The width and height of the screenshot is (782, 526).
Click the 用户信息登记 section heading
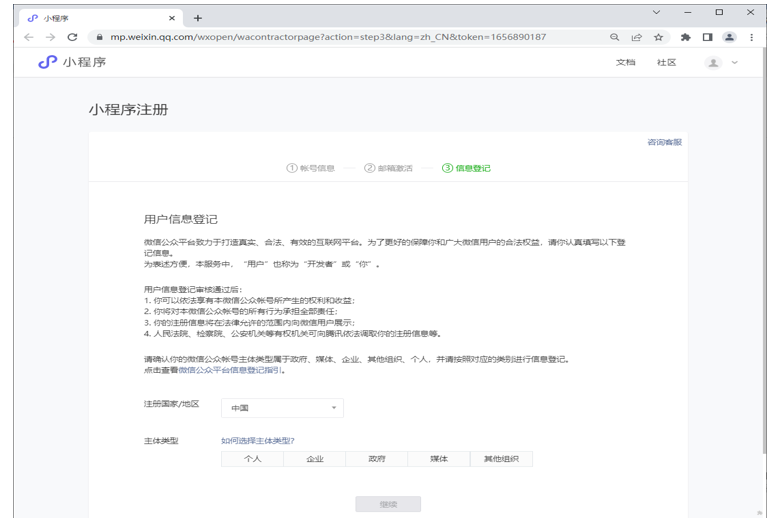pos(181,219)
